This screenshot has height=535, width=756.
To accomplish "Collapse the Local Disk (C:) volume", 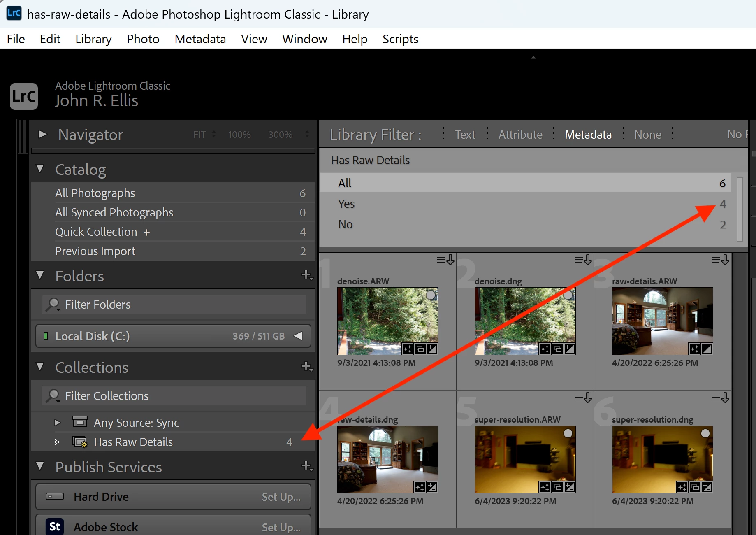I will (x=298, y=336).
